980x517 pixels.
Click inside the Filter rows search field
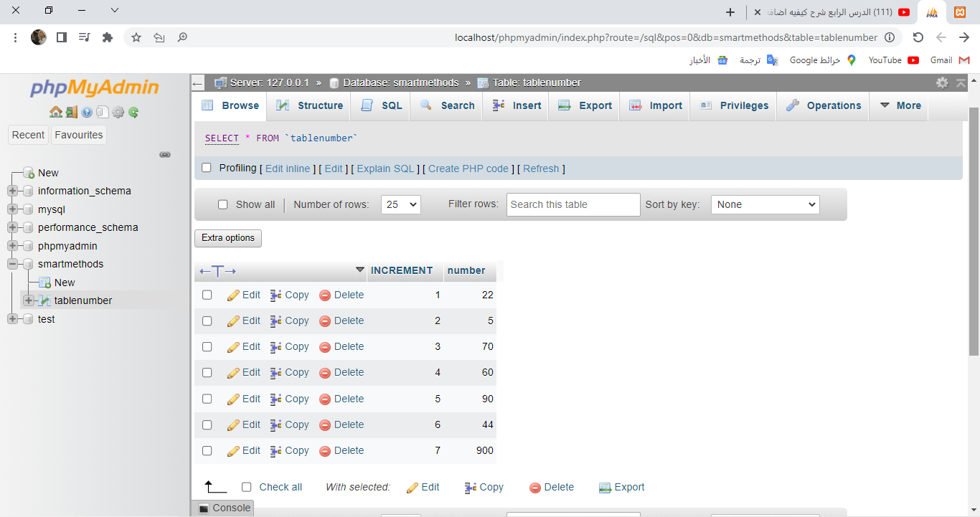(573, 204)
